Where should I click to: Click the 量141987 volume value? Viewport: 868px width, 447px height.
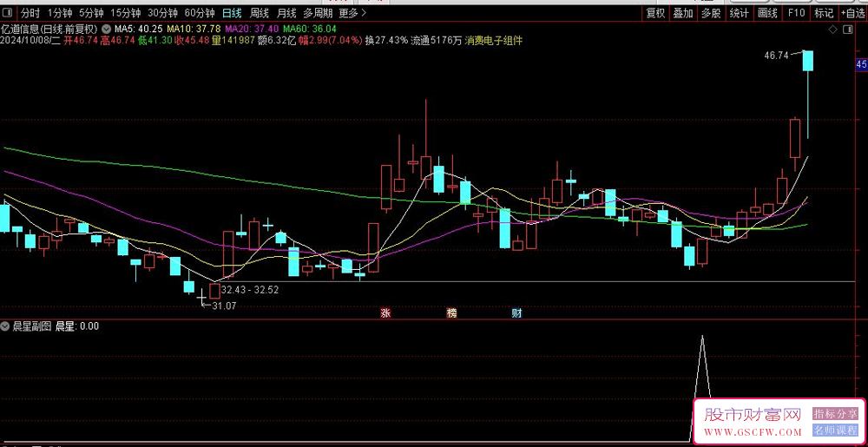click(x=233, y=41)
